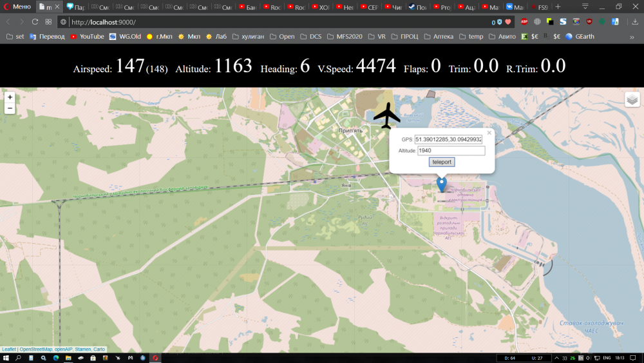Image resolution: width=644 pixels, height=363 pixels.
Task: Open a new browser tab
Action: [558, 7]
